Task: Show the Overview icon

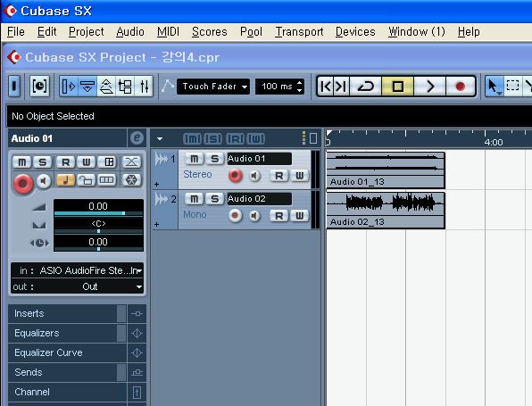Action: pyautogui.click(x=106, y=87)
